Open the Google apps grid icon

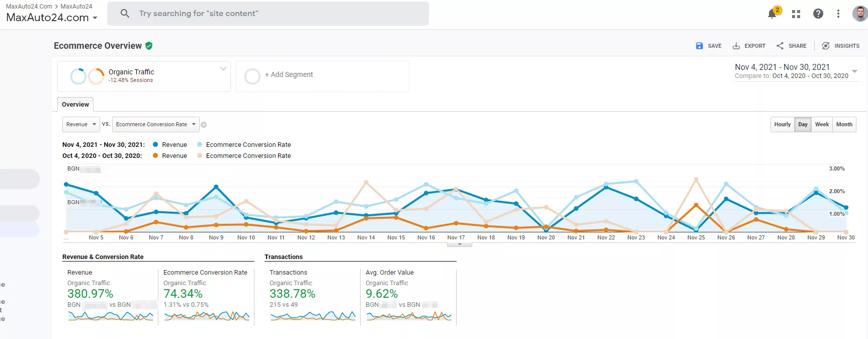pyautogui.click(x=796, y=14)
